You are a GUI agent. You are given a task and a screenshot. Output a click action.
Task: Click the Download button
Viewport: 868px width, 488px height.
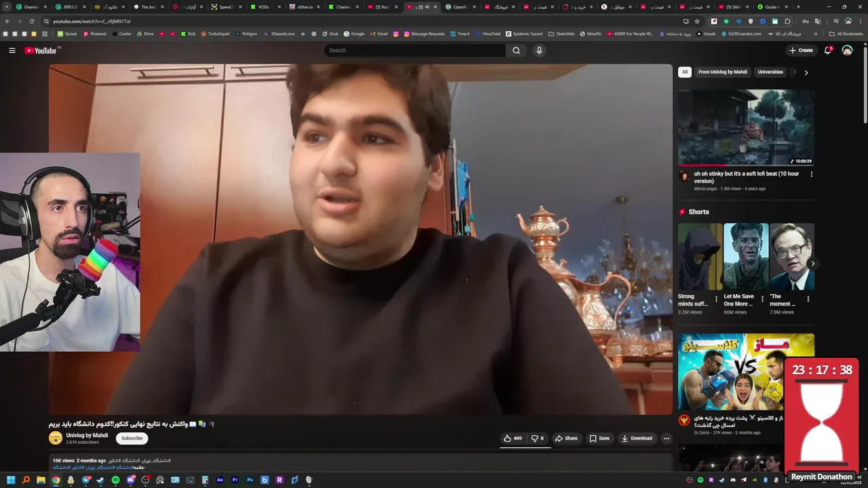click(x=637, y=439)
